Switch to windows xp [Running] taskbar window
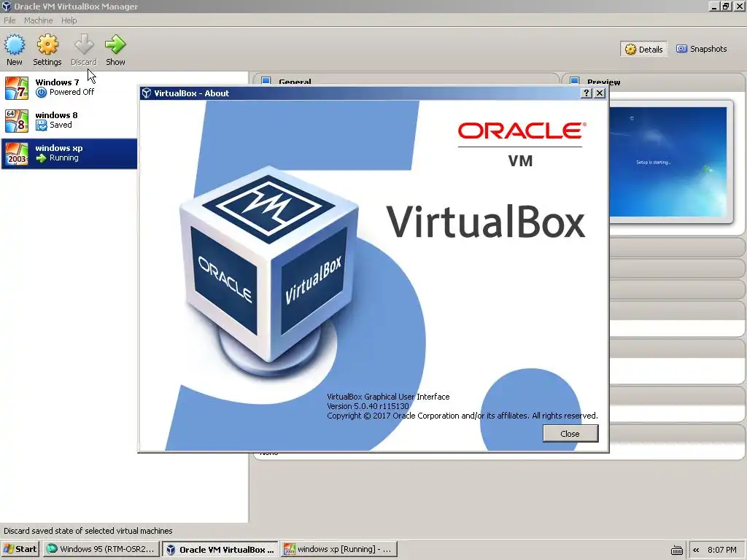 tap(338, 549)
